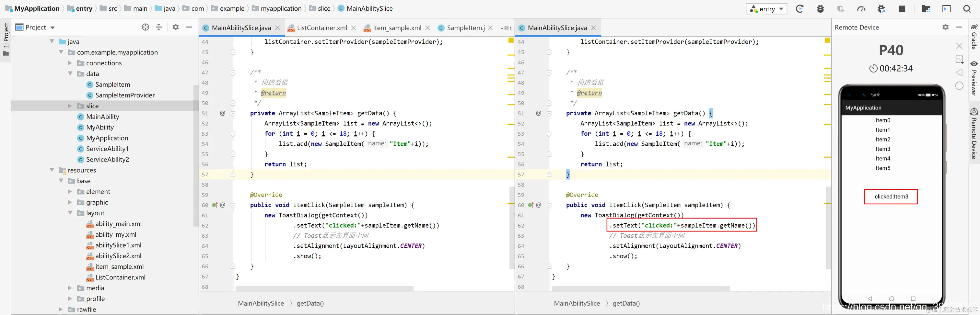Click the Run entry icon in toolbar
Viewport: 980px width, 315px height.
(800, 9)
